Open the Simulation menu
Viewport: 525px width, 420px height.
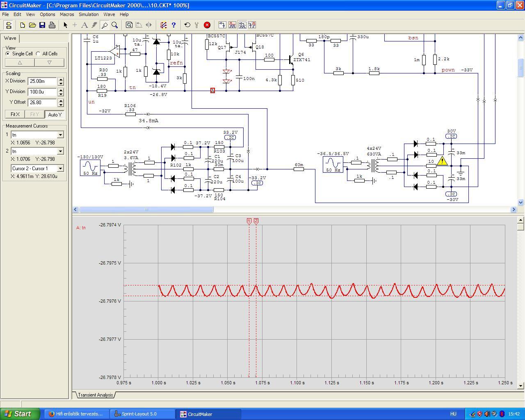(89, 14)
